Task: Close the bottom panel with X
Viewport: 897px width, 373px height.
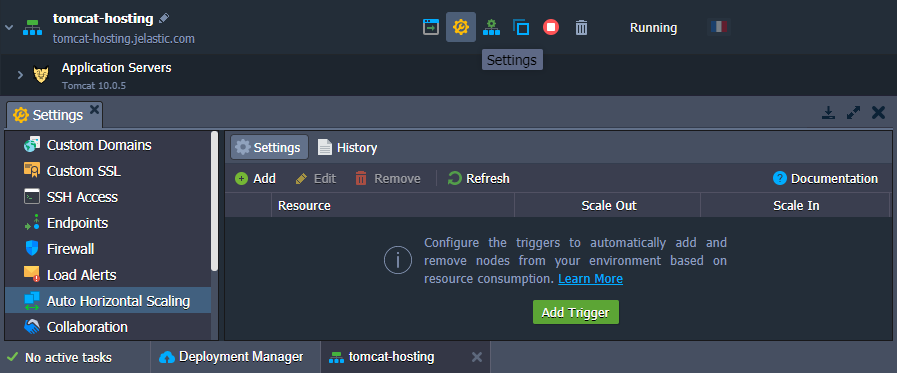Action: click(878, 113)
